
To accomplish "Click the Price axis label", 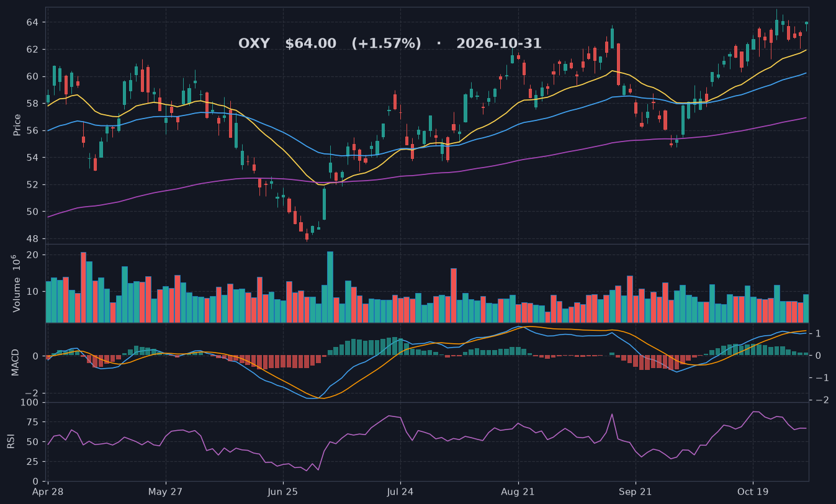I will pos(17,125).
